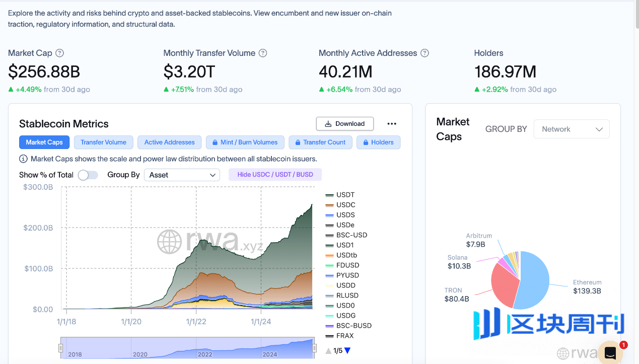Viewport: 639px width, 364px height.
Task: Open the Mint / Burn Volumes tab
Action: 245,142
